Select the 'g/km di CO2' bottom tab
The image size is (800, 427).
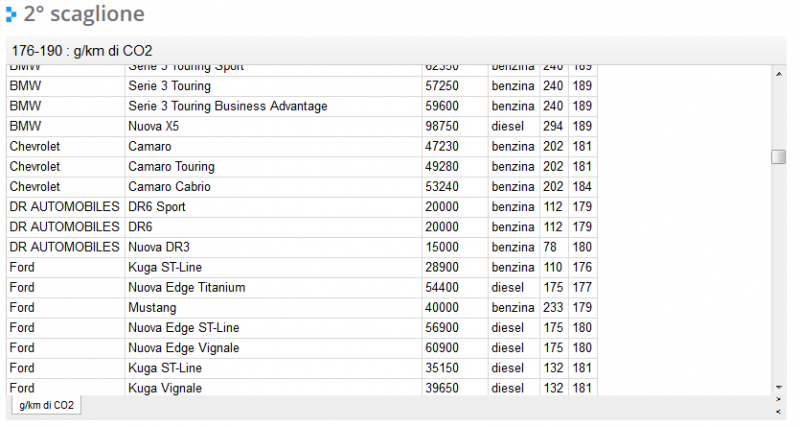click(x=46, y=405)
